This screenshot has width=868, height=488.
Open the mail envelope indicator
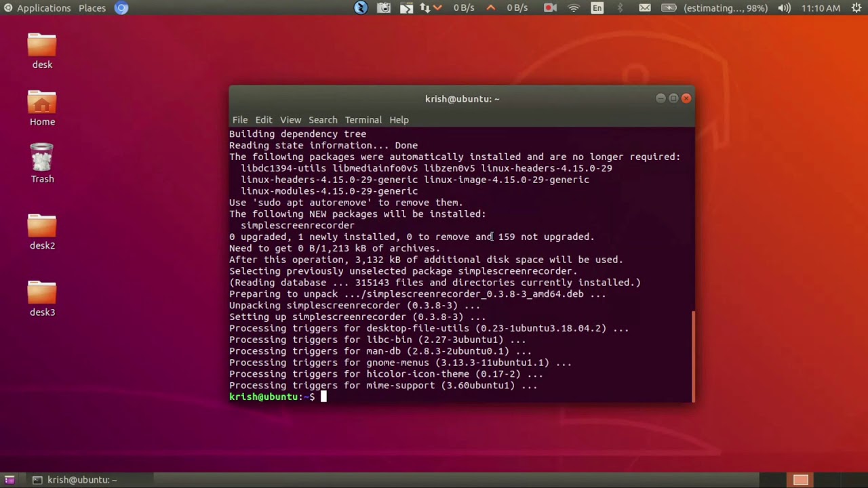pyautogui.click(x=645, y=8)
